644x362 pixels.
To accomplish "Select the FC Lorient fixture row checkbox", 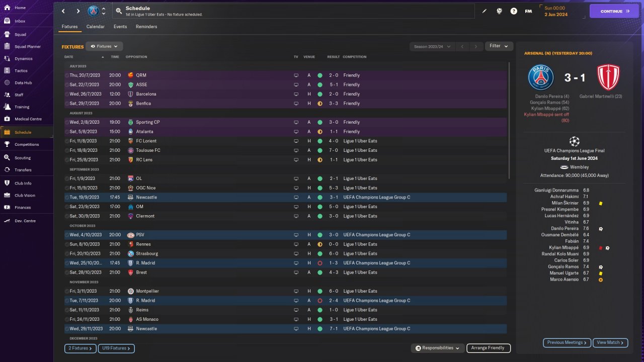I will (x=67, y=141).
